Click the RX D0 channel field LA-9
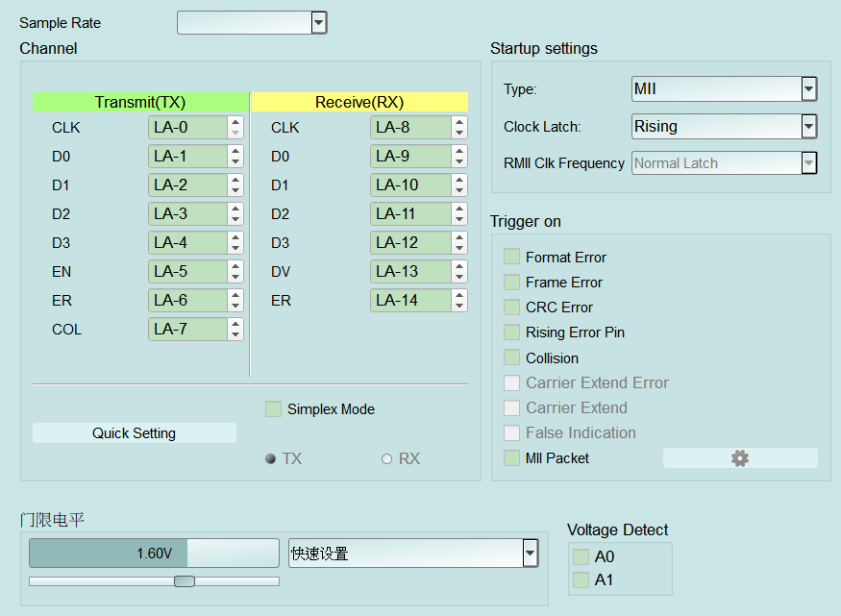841x616 pixels. pos(410,157)
